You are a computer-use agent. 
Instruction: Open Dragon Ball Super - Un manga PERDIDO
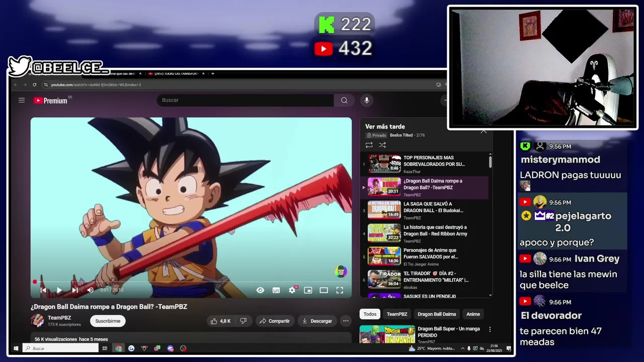coord(449,332)
